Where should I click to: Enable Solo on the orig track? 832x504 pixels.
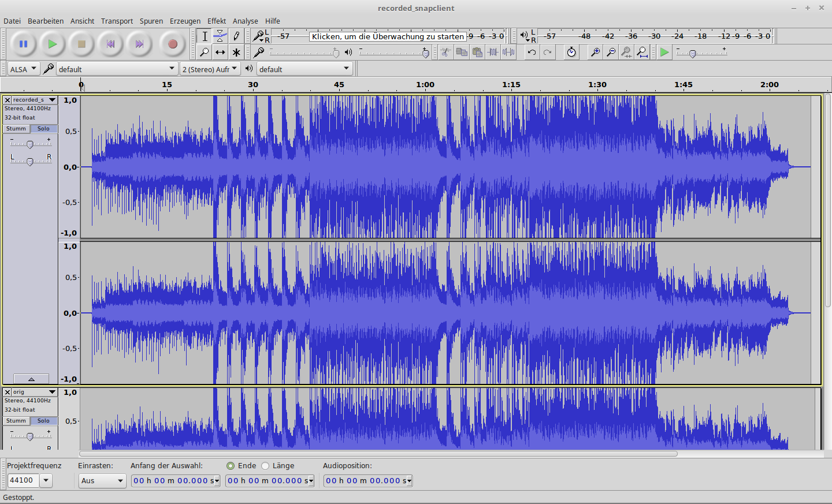43,420
